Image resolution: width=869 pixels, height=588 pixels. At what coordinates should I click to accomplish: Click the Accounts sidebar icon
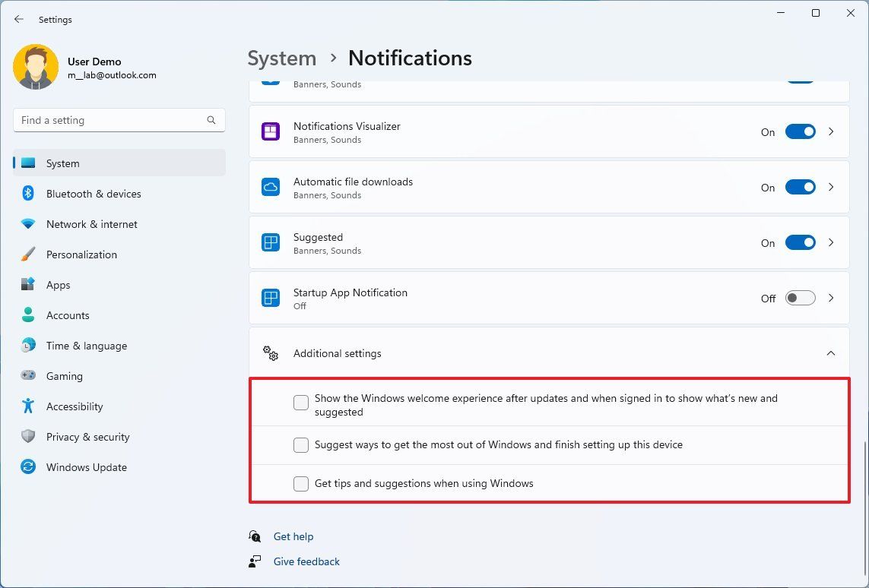click(x=27, y=315)
